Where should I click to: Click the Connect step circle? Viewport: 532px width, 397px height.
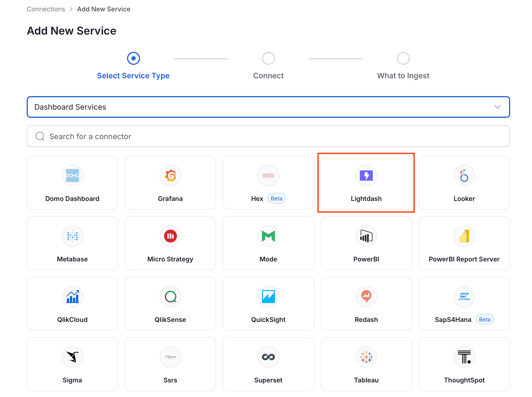[x=268, y=58]
